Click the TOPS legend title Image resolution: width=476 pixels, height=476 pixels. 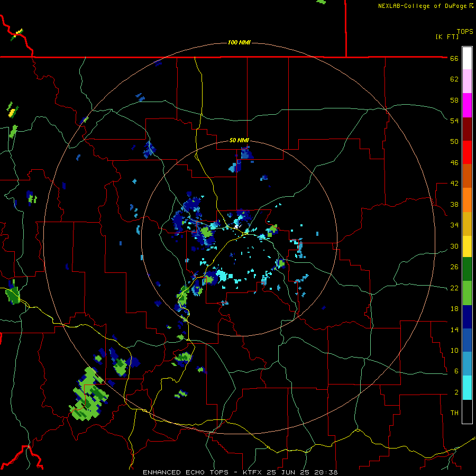click(465, 31)
